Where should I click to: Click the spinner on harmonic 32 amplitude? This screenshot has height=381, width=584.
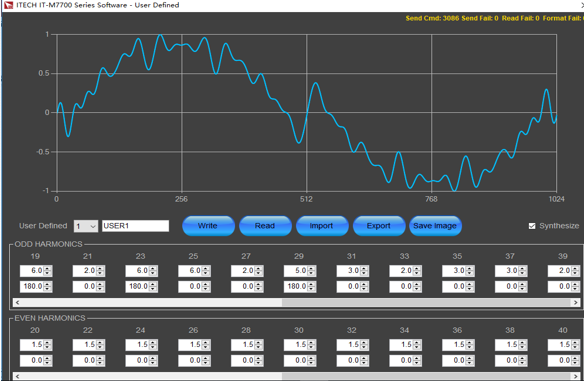[364, 345]
